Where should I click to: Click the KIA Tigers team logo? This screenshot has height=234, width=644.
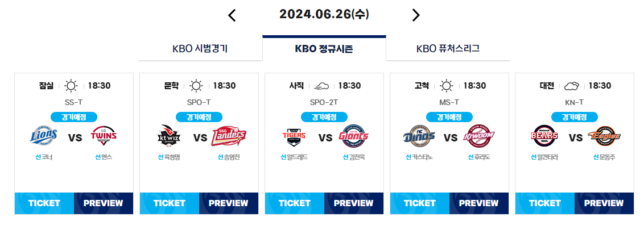tap(294, 136)
